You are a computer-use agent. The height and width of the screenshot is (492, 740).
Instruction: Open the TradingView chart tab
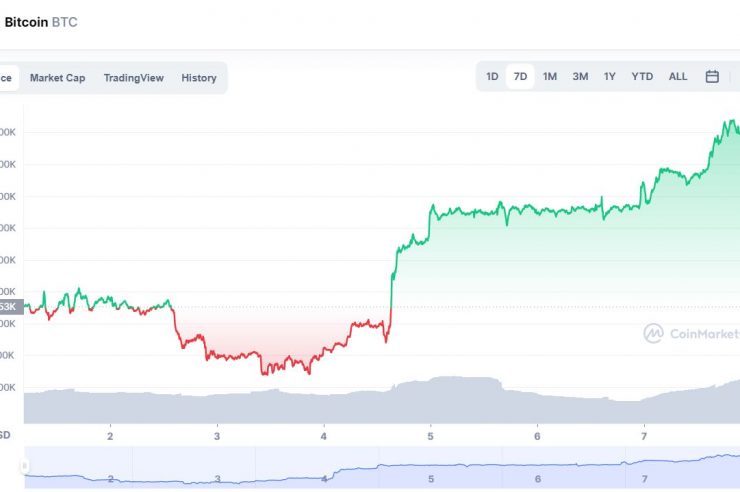(133, 78)
